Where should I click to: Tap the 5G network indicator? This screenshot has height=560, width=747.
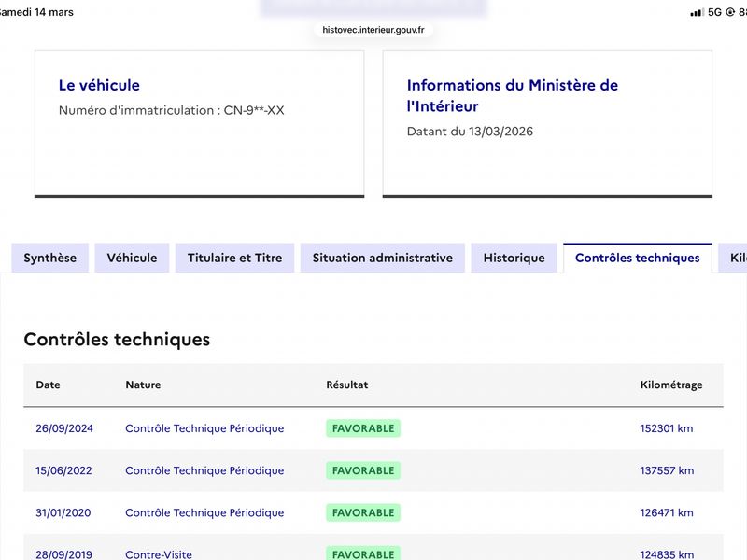(x=715, y=12)
